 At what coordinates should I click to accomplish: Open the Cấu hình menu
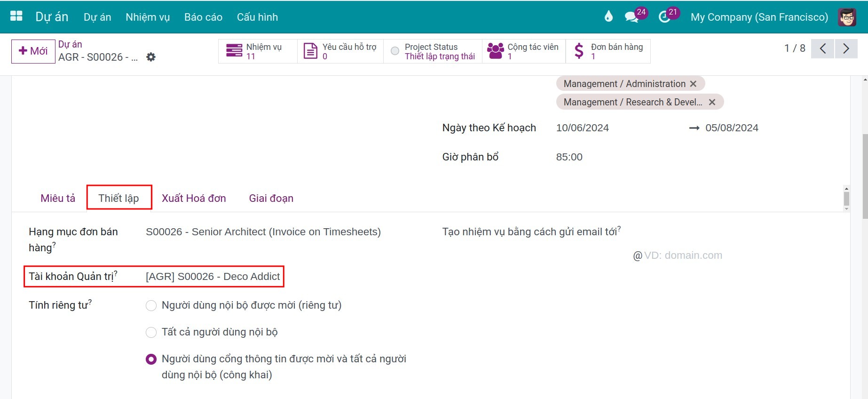point(257,17)
